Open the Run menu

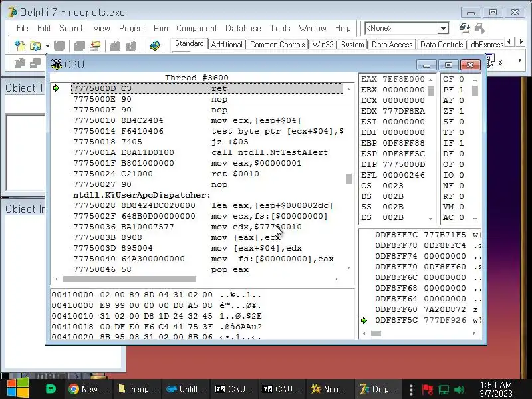161,28
